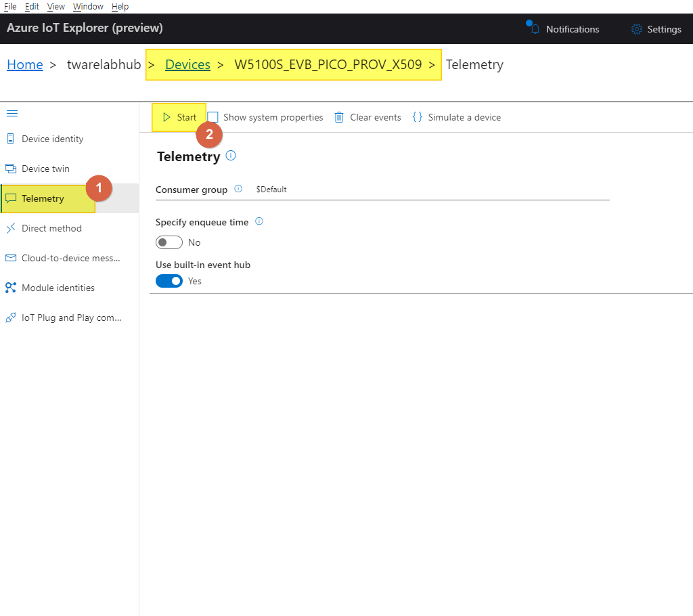The height and width of the screenshot is (616, 693).
Task: Click the Clear events button label
Action: [x=376, y=117]
